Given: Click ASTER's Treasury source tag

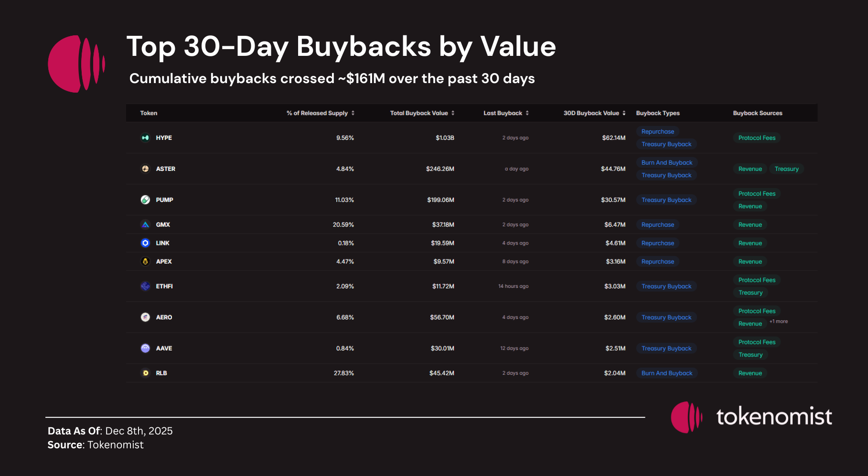Looking at the screenshot, I should pos(786,169).
